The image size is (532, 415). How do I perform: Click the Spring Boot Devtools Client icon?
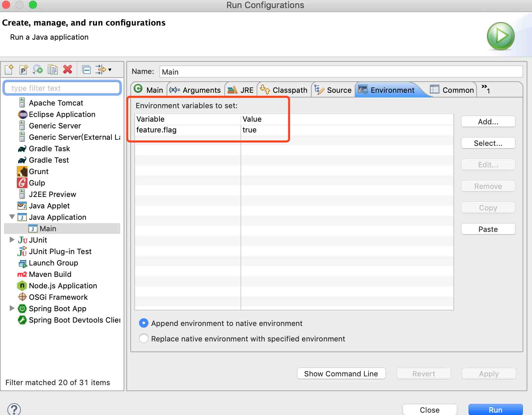tap(22, 320)
